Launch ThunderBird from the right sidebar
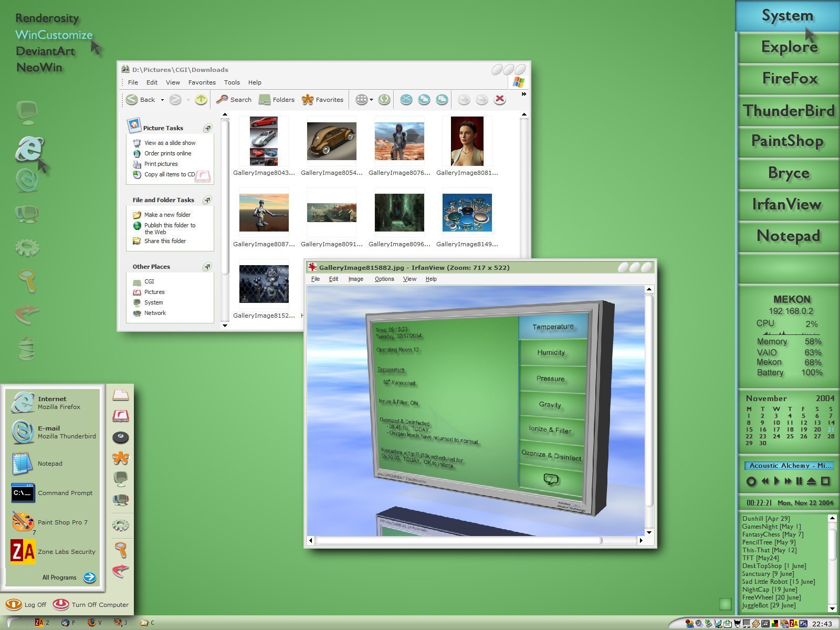840x630 pixels. pos(789,110)
